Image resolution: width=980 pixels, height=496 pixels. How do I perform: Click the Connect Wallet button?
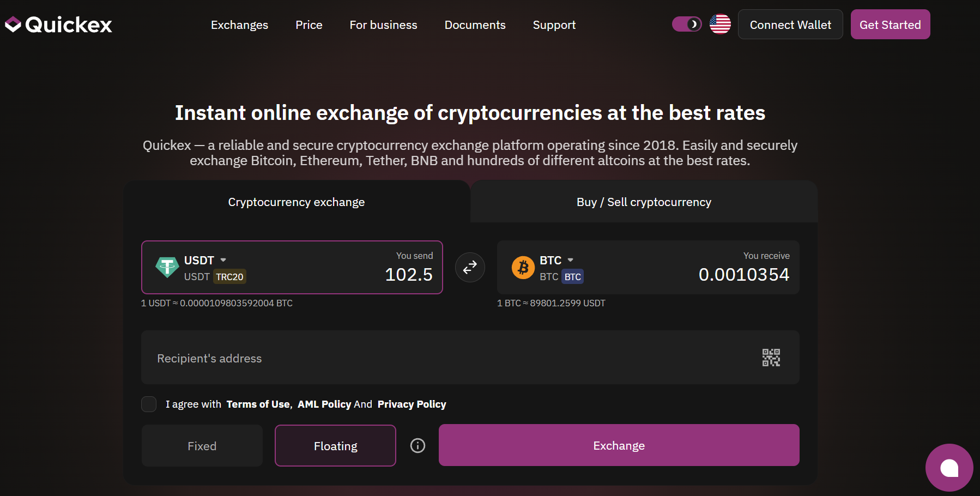click(790, 25)
